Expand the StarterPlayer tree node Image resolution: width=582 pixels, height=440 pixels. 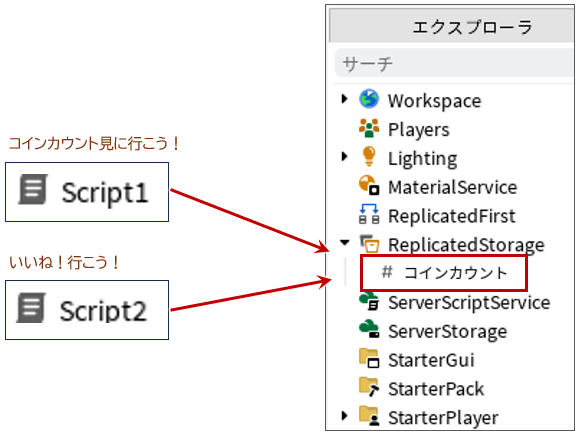pos(344,415)
